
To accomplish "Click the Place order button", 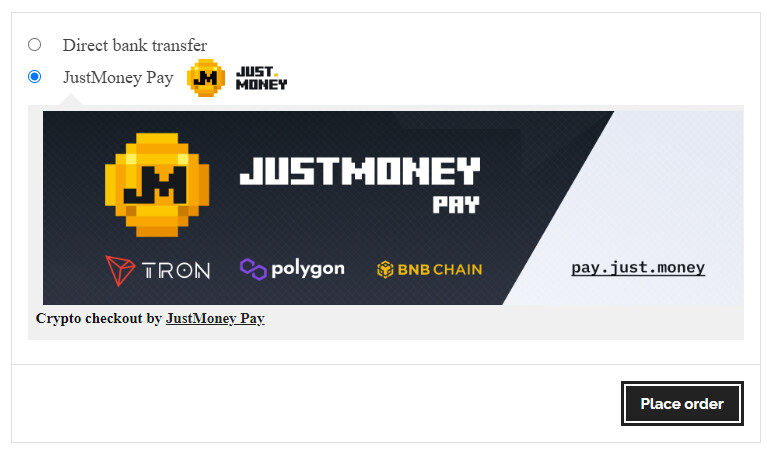I will point(682,404).
